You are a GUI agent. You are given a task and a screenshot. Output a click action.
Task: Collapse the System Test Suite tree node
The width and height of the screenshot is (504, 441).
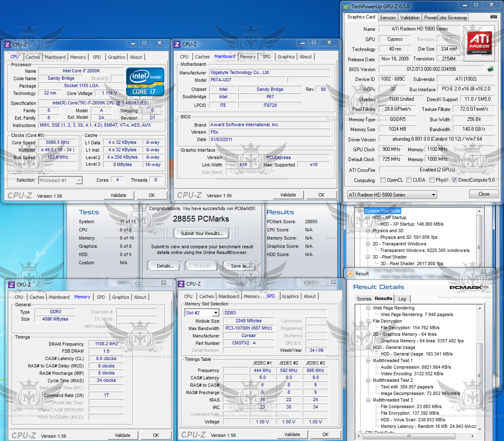point(360,211)
